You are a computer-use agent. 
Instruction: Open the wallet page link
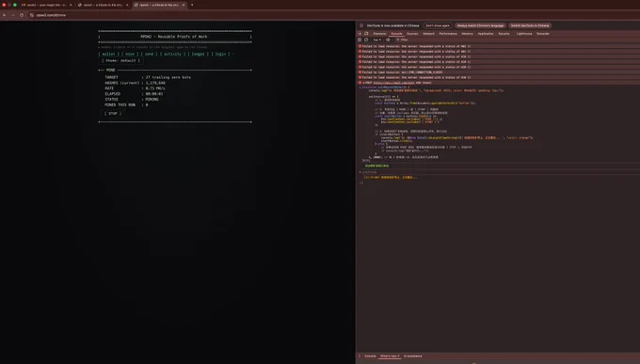point(108,54)
